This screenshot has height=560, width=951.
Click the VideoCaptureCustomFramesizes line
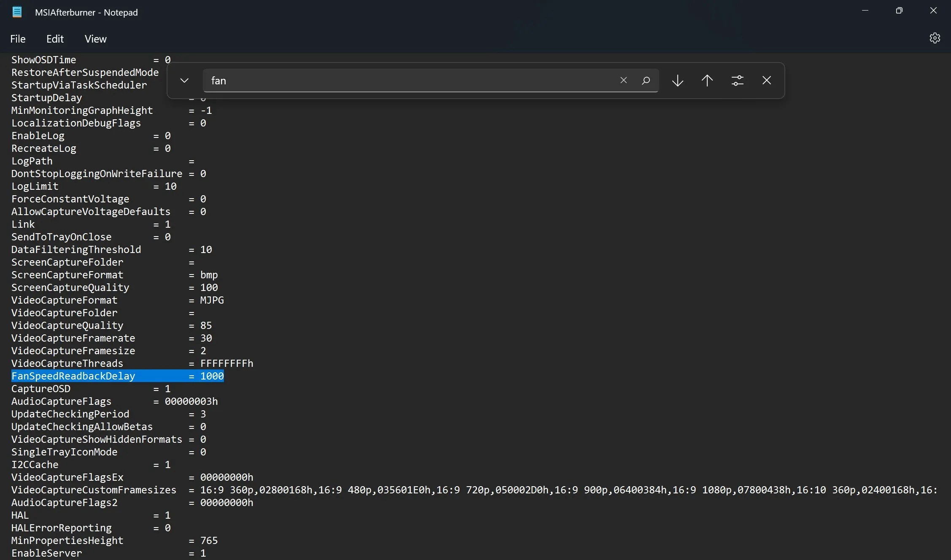94,490
